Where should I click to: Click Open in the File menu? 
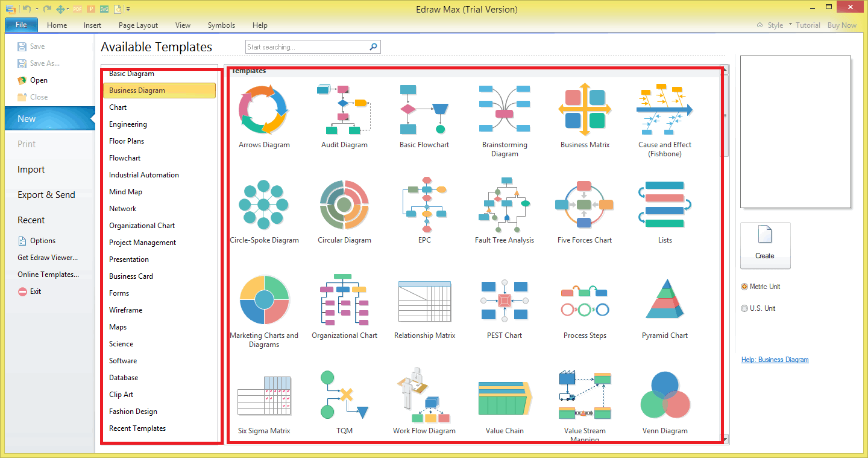(32, 80)
